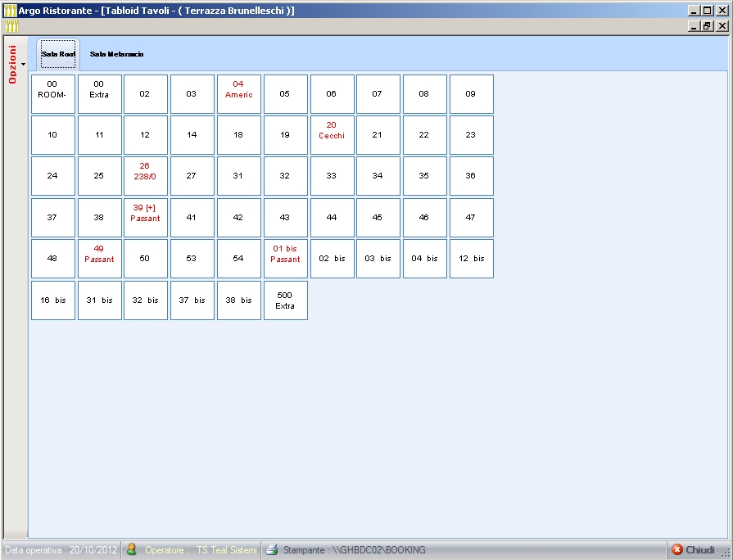Open table 16 bis
733x560 pixels.
pos(52,300)
